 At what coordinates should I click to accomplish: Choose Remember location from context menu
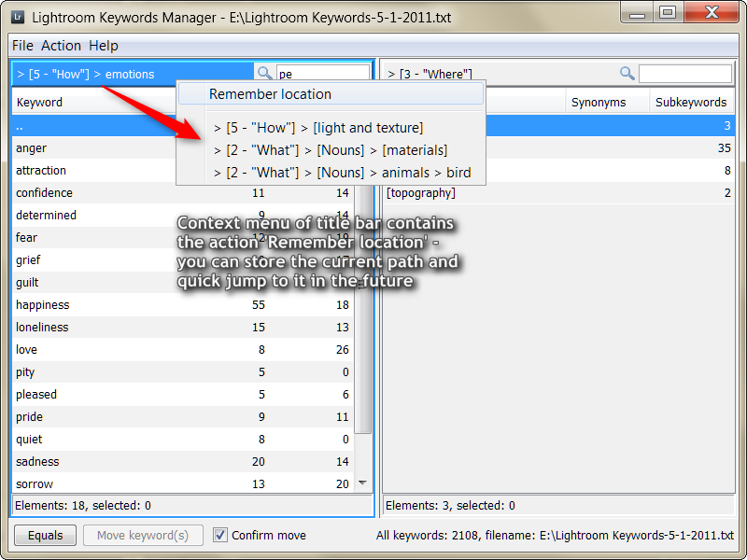point(331,94)
